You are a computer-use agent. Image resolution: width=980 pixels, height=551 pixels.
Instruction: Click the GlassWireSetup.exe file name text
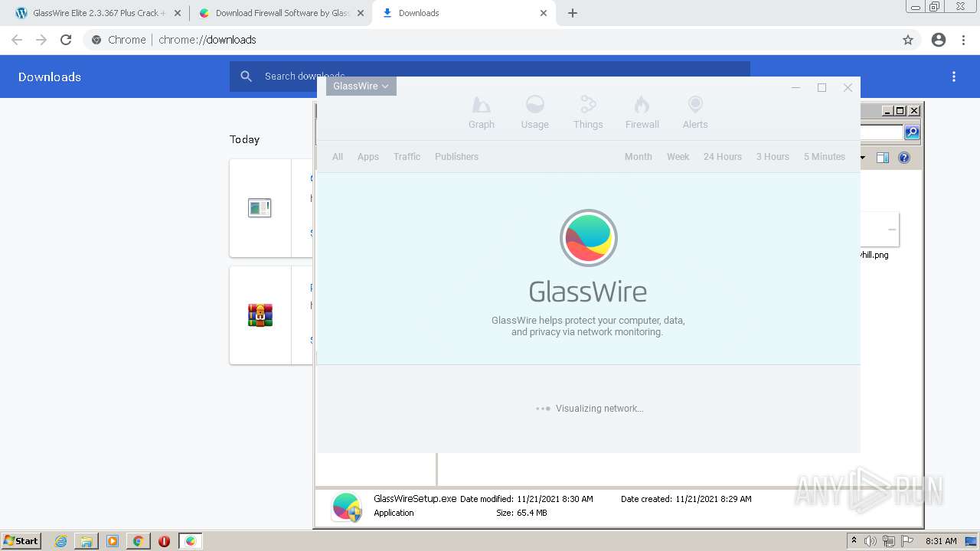pos(415,498)
